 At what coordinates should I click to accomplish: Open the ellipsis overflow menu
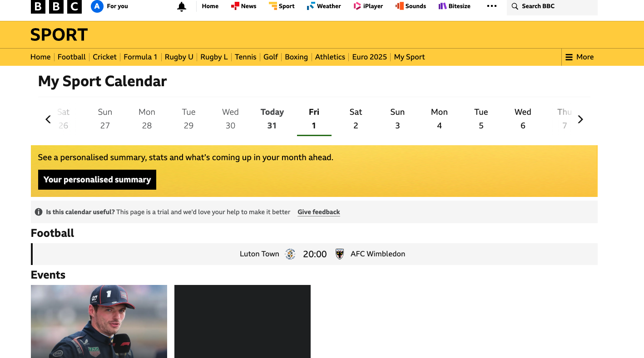click(492, 6)
